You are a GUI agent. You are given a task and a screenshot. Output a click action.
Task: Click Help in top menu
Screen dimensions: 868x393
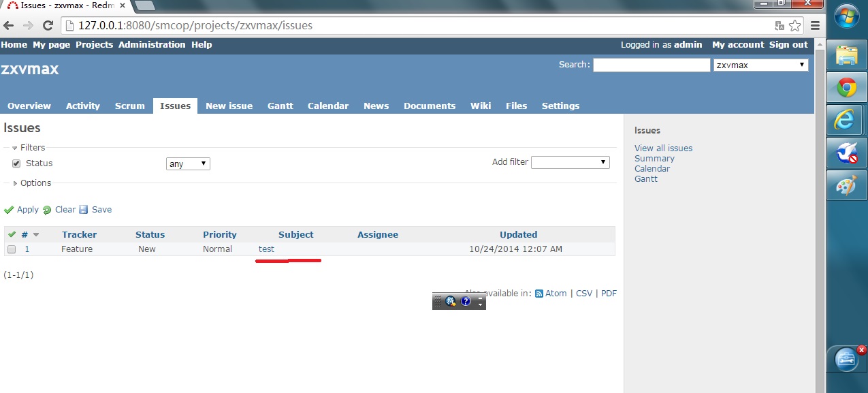tap(202, 44)
